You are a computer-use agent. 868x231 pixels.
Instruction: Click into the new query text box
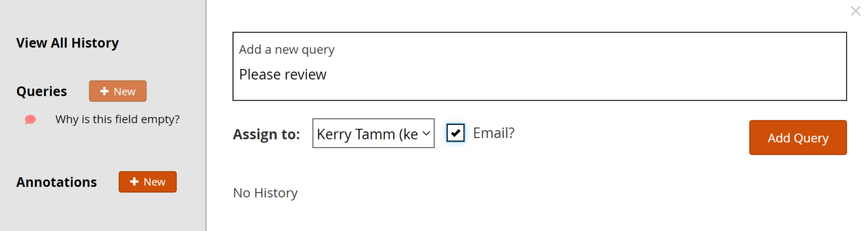[539, 85]
